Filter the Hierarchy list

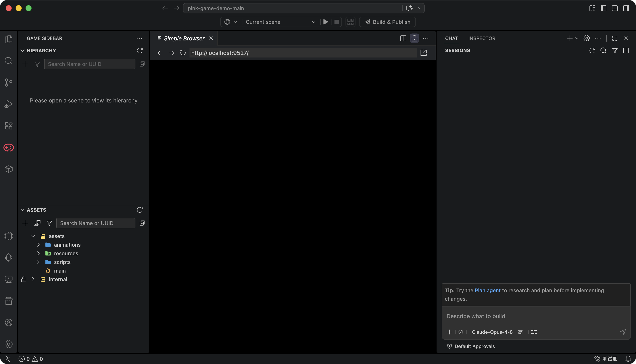click(37, 64)
